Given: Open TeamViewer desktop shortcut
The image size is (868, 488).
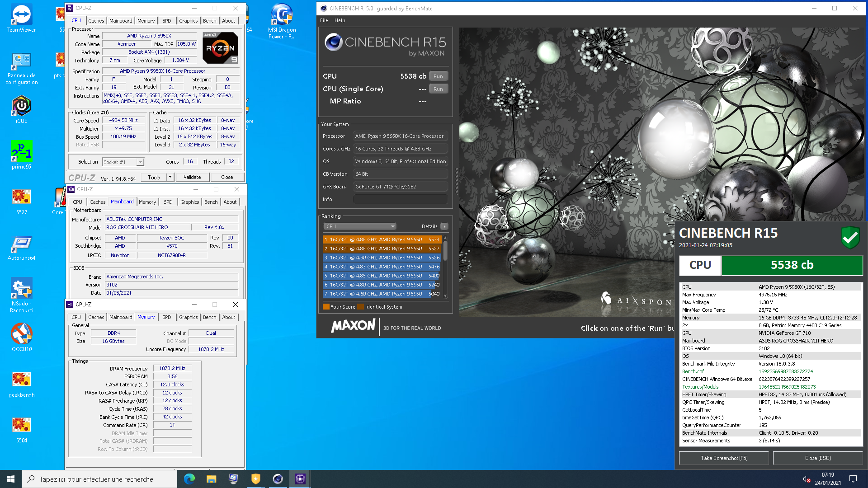Looking at the screenshot, I should pos(21,19).
